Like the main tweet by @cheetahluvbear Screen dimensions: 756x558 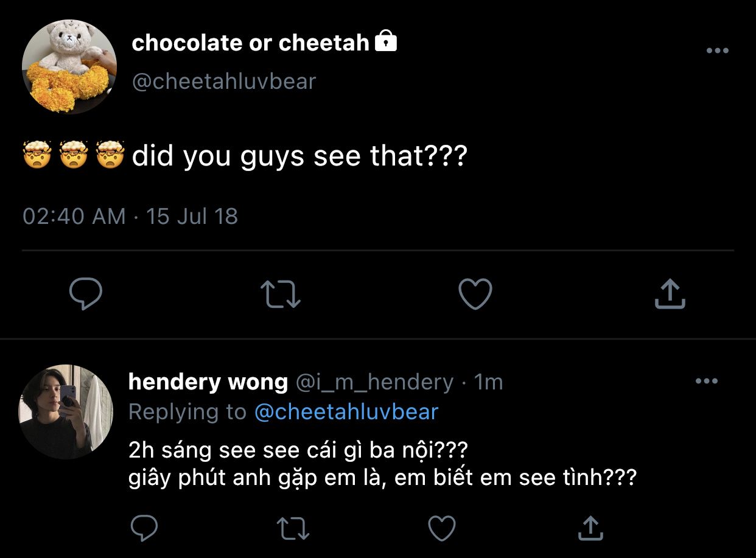(x=475, y=295)
